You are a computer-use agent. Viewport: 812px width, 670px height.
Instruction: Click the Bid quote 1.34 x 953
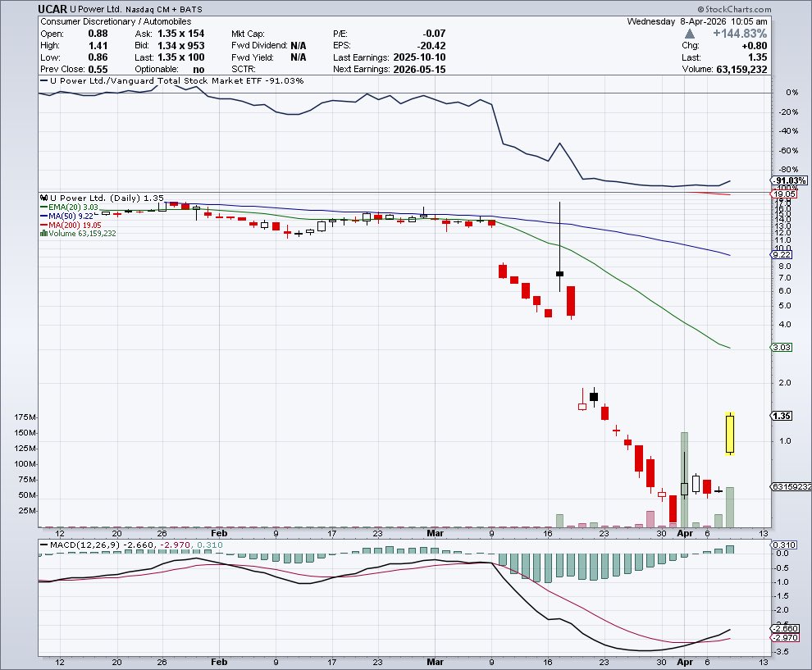click(x=180, y=46)
